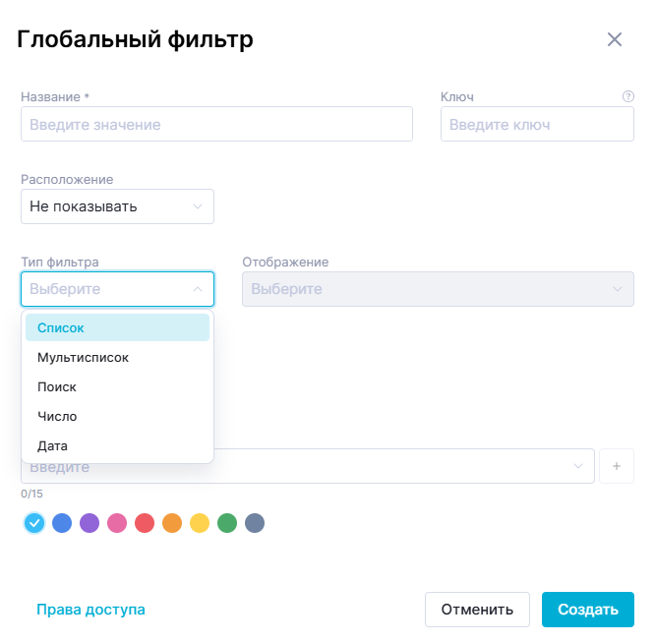Select the orange color circle

pyautogui.click(x=172, y=523)
